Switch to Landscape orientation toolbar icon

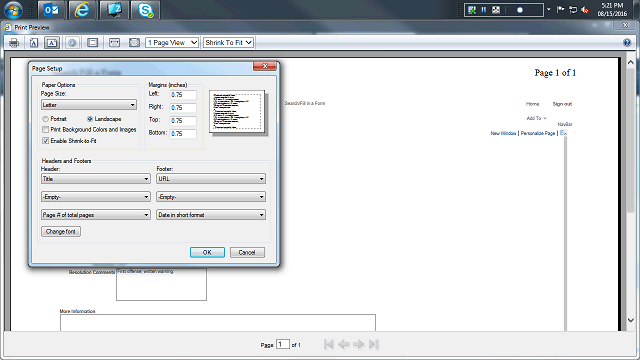pos(52,42)
